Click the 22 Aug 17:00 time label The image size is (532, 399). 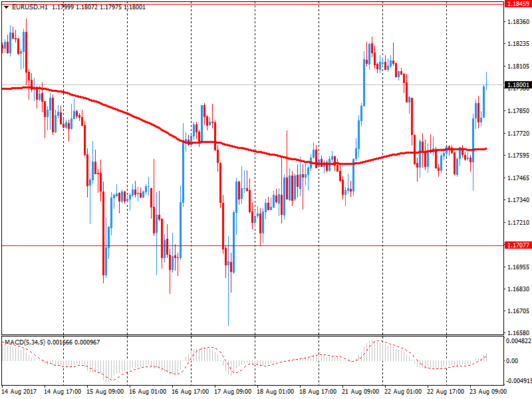[x=446, y=392]
